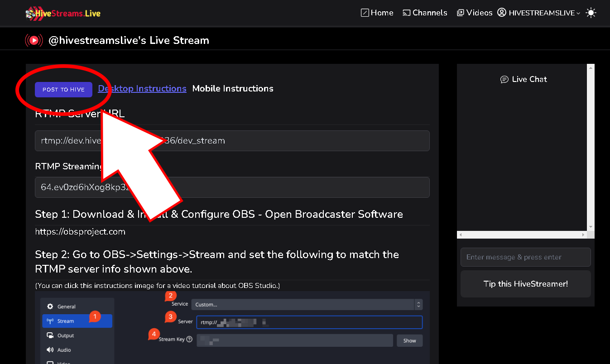Click the video tutorial note text
The width and height of the screenshot is (610, 364).
(x=158, y=286)
